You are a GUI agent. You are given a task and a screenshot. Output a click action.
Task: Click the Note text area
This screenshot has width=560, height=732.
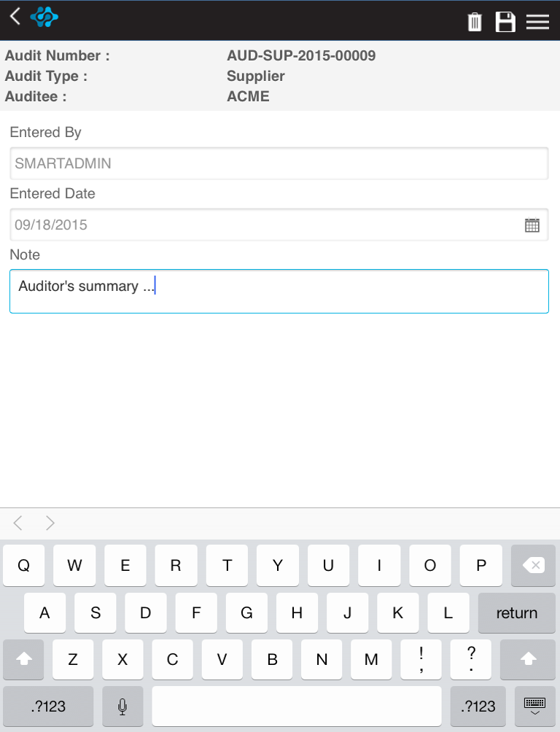click(x=279, y=292)
